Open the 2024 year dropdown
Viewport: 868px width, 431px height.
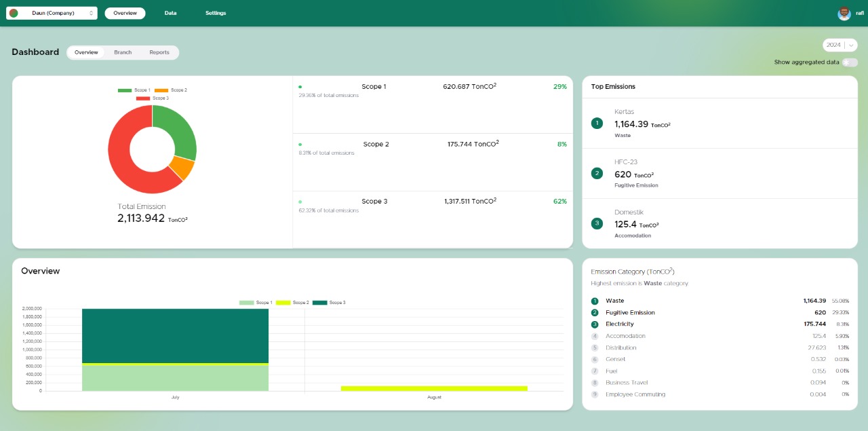pos(833,45)
